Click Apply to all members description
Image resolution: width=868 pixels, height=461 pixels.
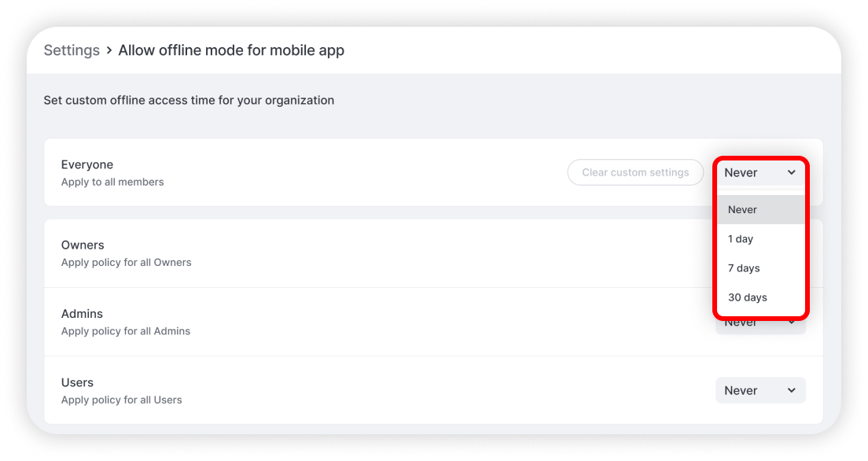coord(112,182)
